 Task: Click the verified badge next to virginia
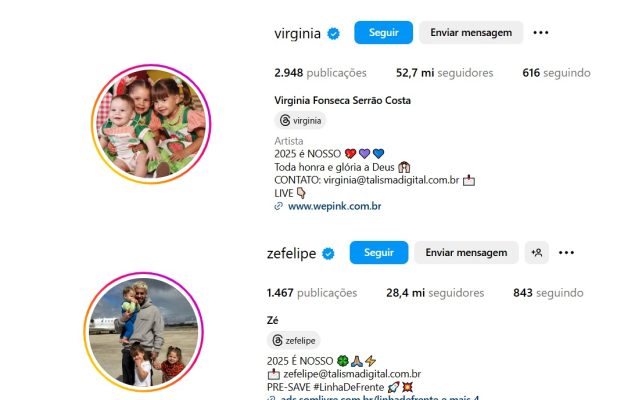pos(334,33)
